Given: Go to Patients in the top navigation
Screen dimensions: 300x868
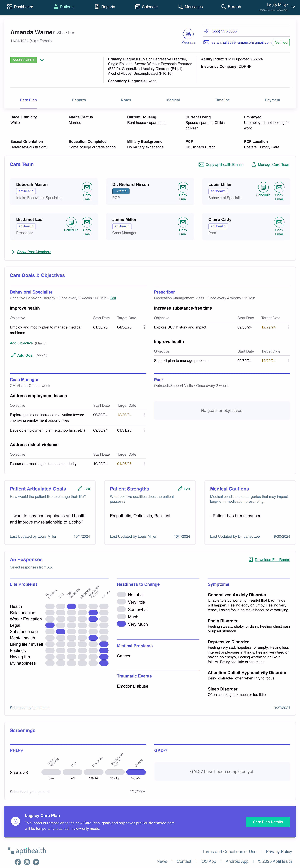Looking at the screenshot, I should [64, 7].
